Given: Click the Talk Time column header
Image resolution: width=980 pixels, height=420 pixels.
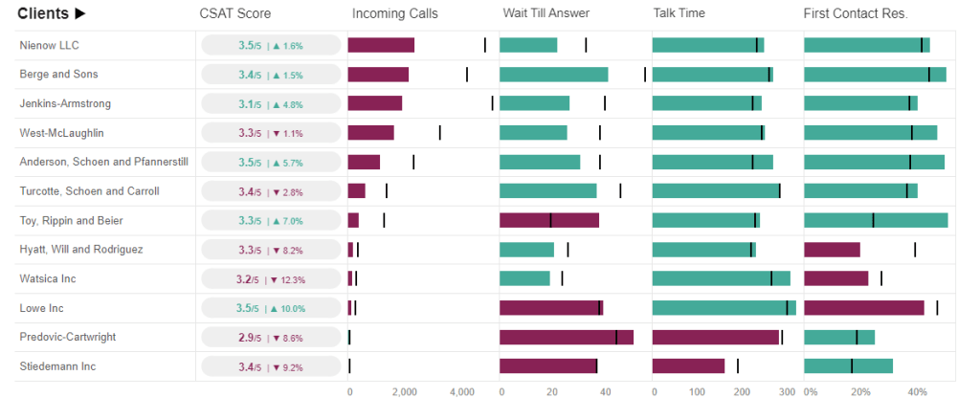Looking at the screenshot, I should (x=681, y=13).
